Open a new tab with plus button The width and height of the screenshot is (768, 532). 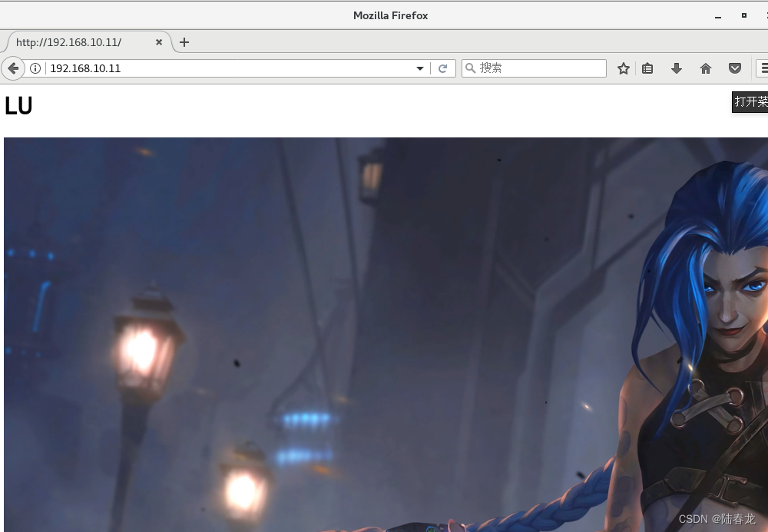point(184,42)
